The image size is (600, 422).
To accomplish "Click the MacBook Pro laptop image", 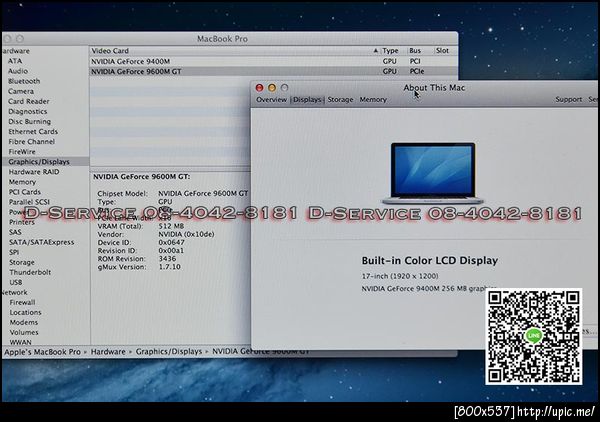I will (433, 173).
